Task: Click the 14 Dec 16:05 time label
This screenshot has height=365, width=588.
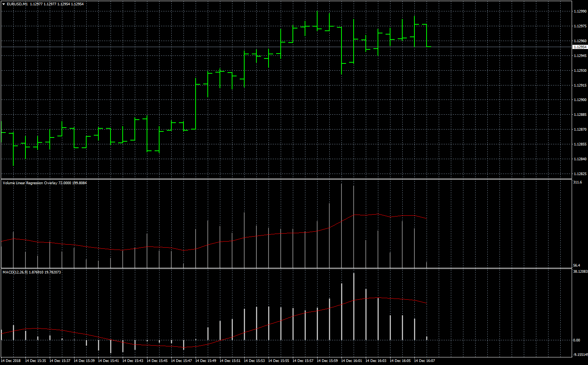Action: [400, 361]
